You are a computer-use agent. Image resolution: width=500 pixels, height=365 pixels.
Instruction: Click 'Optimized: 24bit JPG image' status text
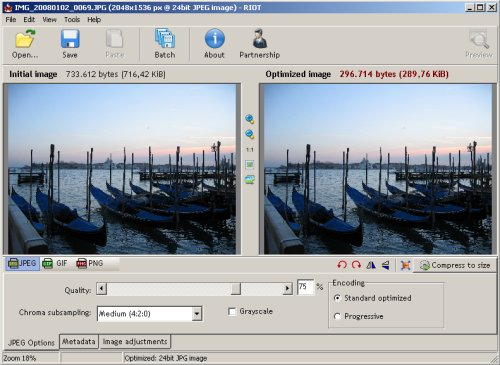pos(166,358)
